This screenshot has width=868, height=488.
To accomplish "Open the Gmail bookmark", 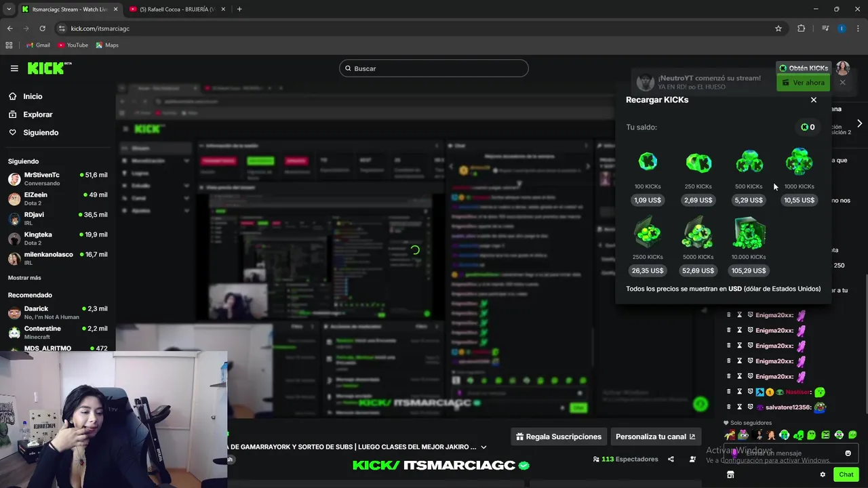I will pyautogui.click(x=38, y=45).
